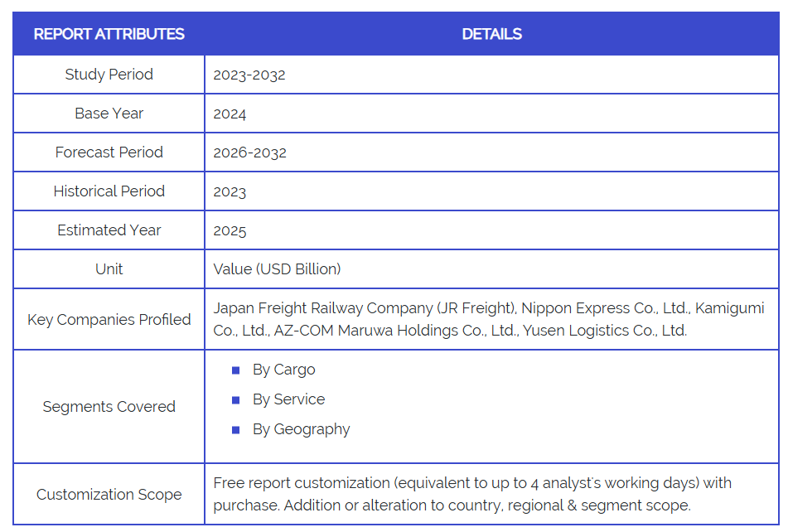Click the Historical Period label
788x532 pixels.
click(x=109, y=191)
